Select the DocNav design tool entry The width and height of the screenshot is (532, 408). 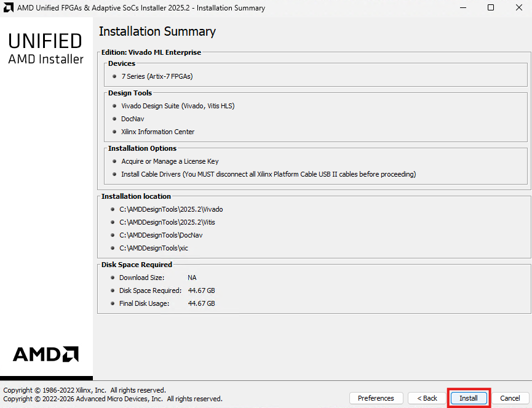(x=133, y=119)
